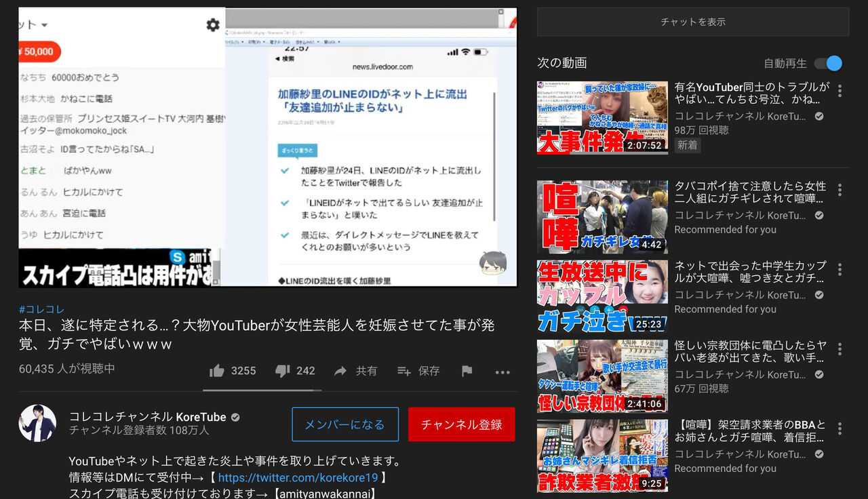Open 9:25 詐欺業者 thumbnail
The height and width of the screenshot is (499, 868).
602,456
